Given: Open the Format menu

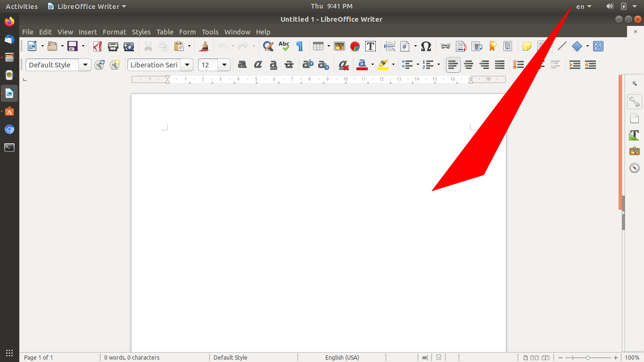Looking at the screenshot, I should coord(115,32).
